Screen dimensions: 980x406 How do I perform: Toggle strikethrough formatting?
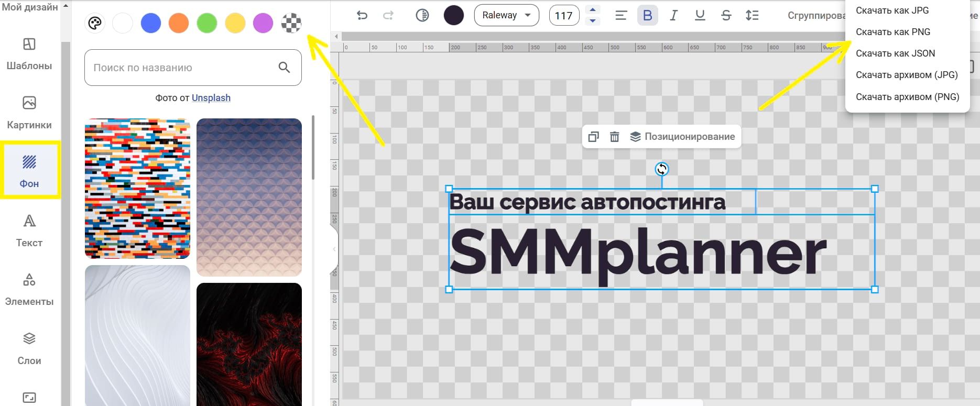point(726,15)
